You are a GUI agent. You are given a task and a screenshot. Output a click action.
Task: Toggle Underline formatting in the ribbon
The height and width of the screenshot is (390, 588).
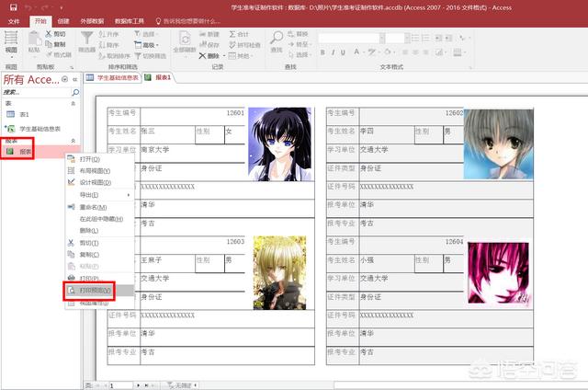point(343,52)
